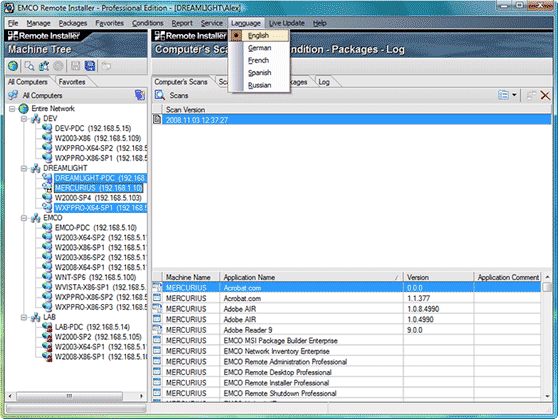Click the globe network icon in Machine Tree toolbar
Screen dimensions: 558x419
[13, 66]
